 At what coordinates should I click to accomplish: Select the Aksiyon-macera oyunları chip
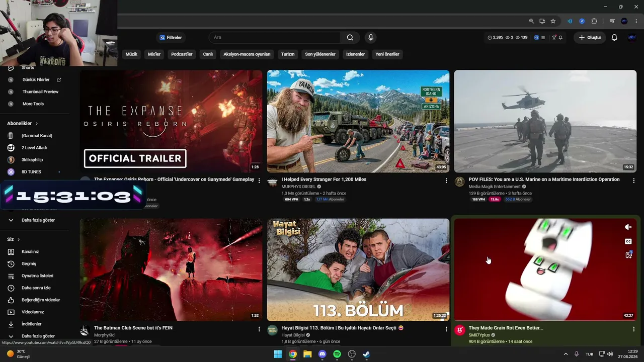click(x=247, y=54)
